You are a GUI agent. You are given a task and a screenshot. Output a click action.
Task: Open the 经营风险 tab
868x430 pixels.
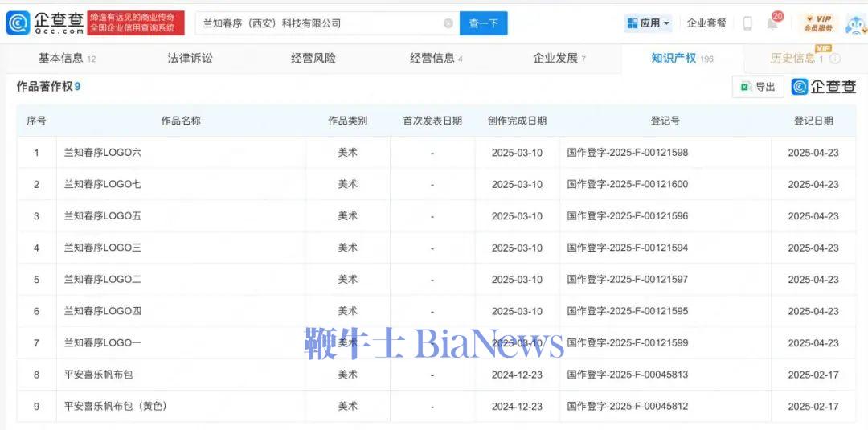(x=313, y=58)
